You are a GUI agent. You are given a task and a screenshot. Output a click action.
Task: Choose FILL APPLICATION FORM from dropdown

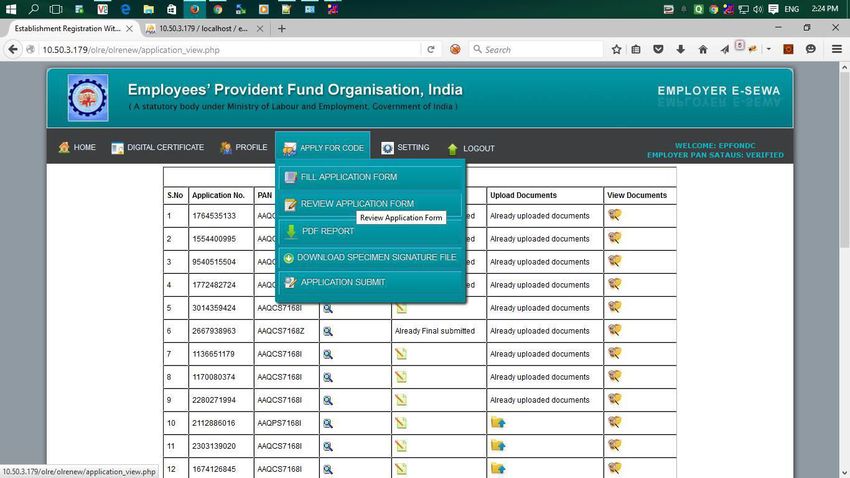click(371, 177)
